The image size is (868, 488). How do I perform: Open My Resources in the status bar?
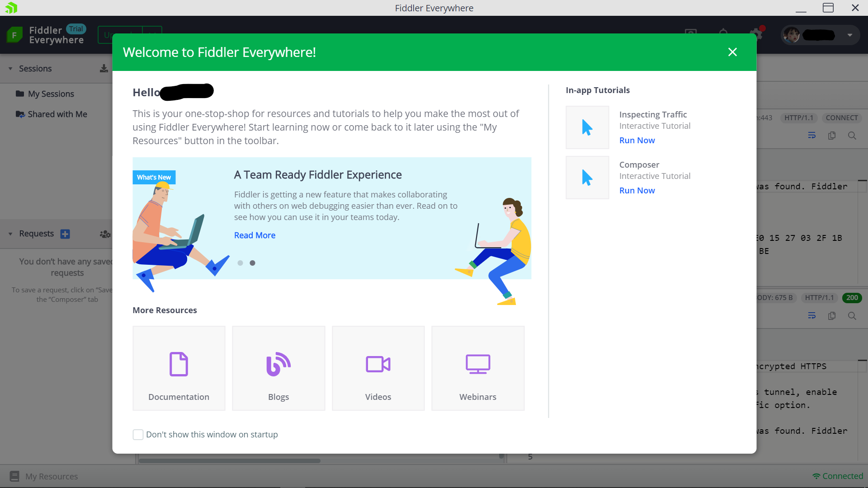(x=44, y=476)
